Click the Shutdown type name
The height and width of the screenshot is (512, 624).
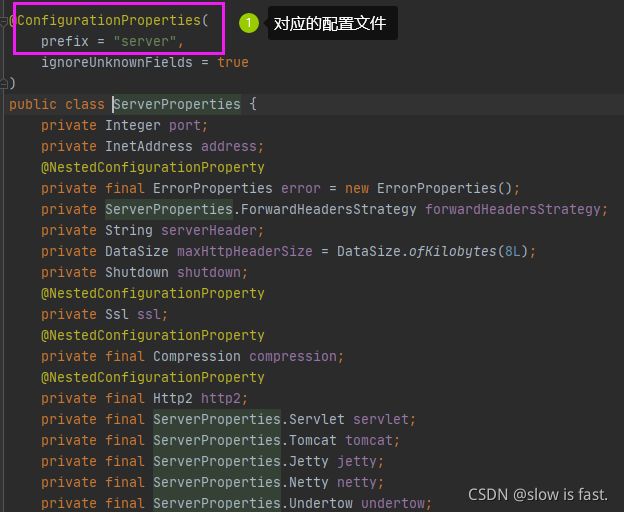click(137, 273)
